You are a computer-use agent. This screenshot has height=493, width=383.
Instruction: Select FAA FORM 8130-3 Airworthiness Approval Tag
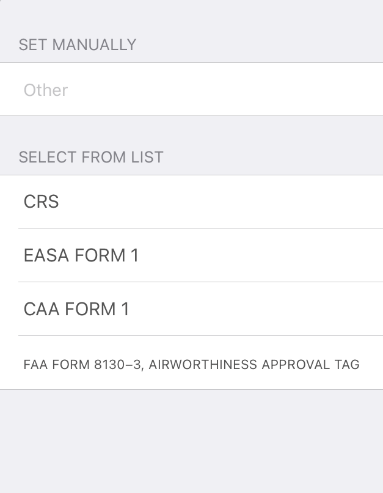191,363
